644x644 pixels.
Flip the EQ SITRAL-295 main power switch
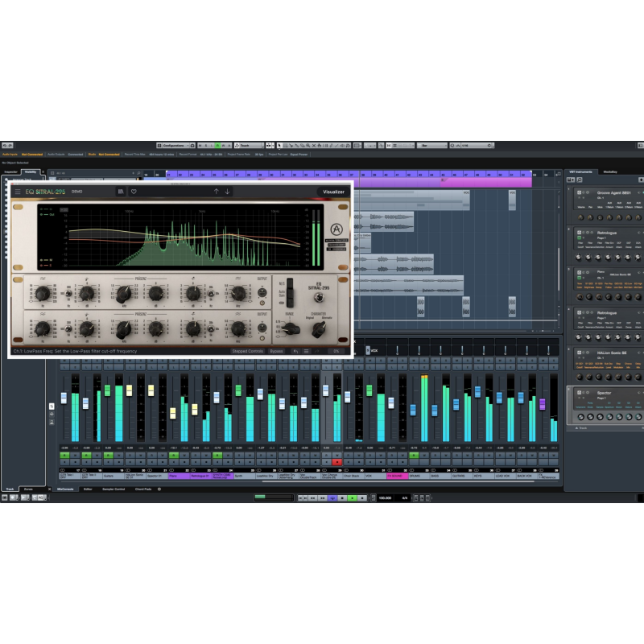tap(318, 297)
